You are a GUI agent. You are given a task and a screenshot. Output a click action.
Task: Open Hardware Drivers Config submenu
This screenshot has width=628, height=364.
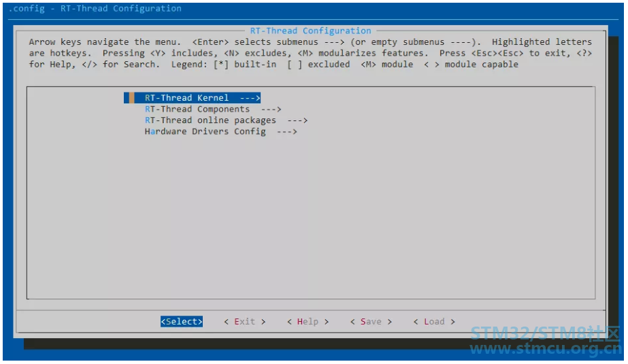[x=220, y=131]
